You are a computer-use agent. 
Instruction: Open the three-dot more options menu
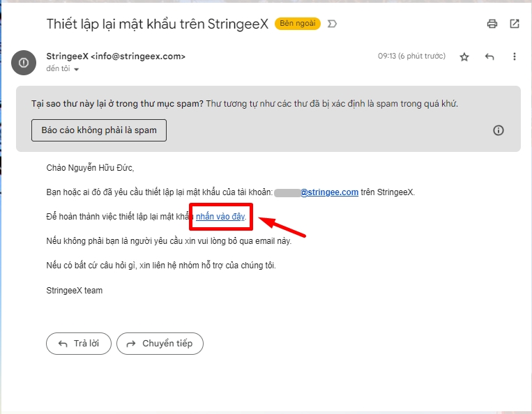pos(515,56)
